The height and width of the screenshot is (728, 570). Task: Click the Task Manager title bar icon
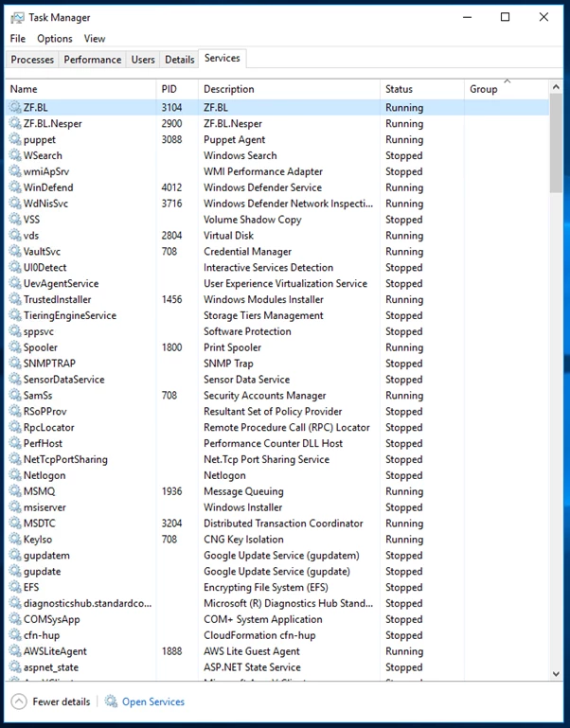point(17,18)
